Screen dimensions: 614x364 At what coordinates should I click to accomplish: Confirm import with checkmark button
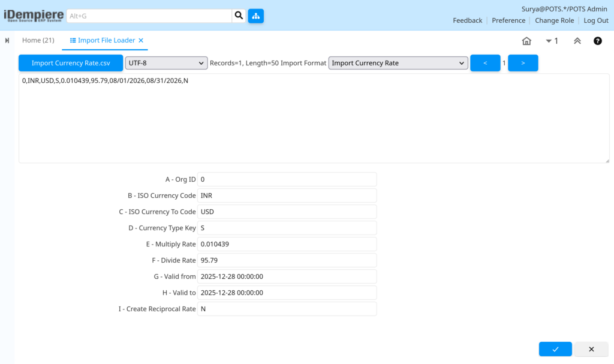coord(555,349)
